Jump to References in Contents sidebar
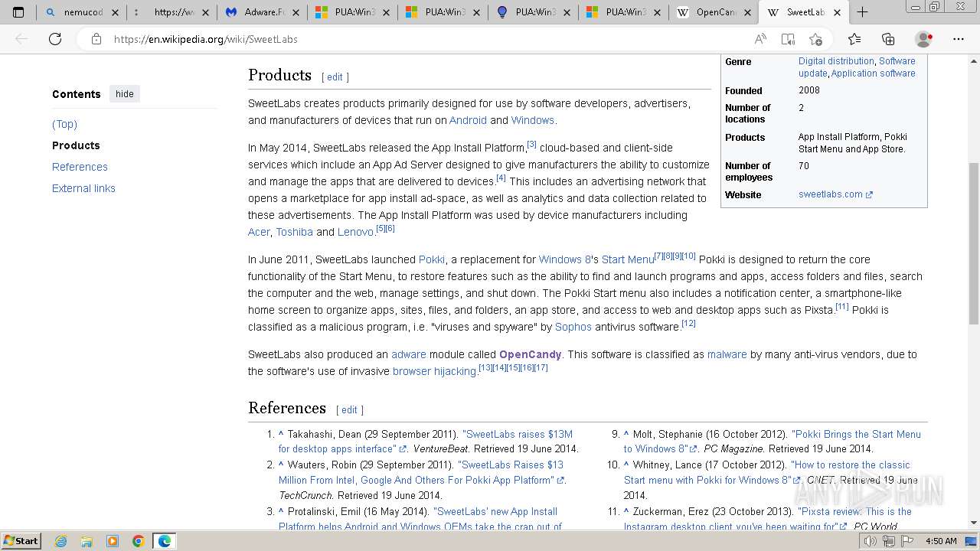The width and height of the screenshot is (980, 551). [80, 167]
